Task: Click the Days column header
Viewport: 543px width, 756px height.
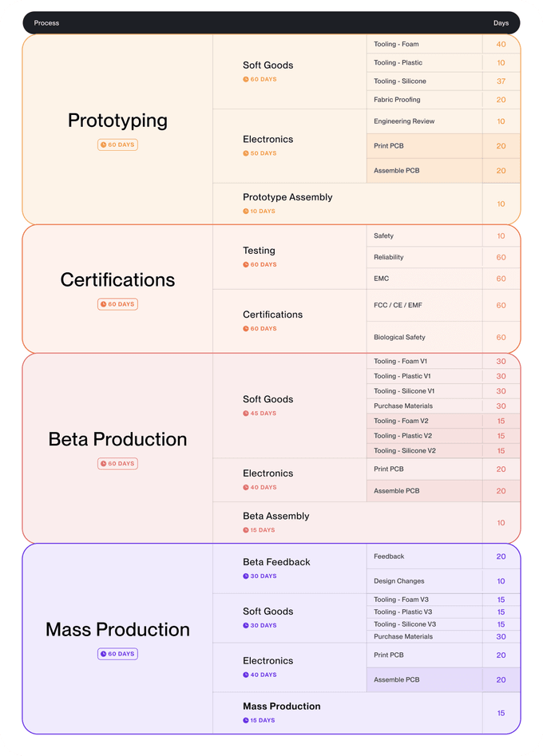Action: pyautogui.click(x=501, y=23)
